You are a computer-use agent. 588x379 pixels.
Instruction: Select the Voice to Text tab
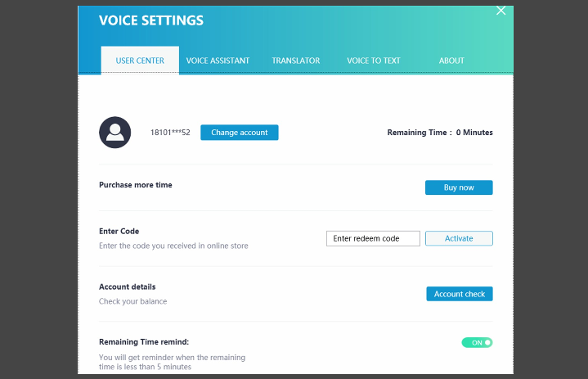pos(373,61)
